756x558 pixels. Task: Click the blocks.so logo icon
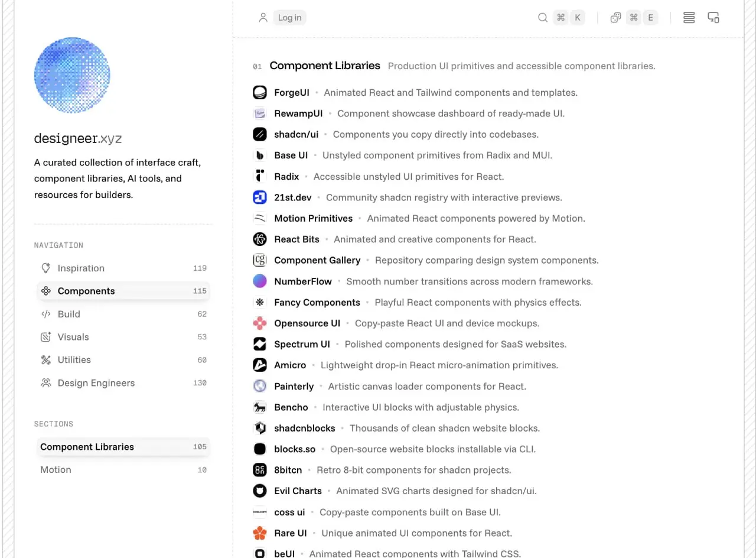tap(260, 449)
